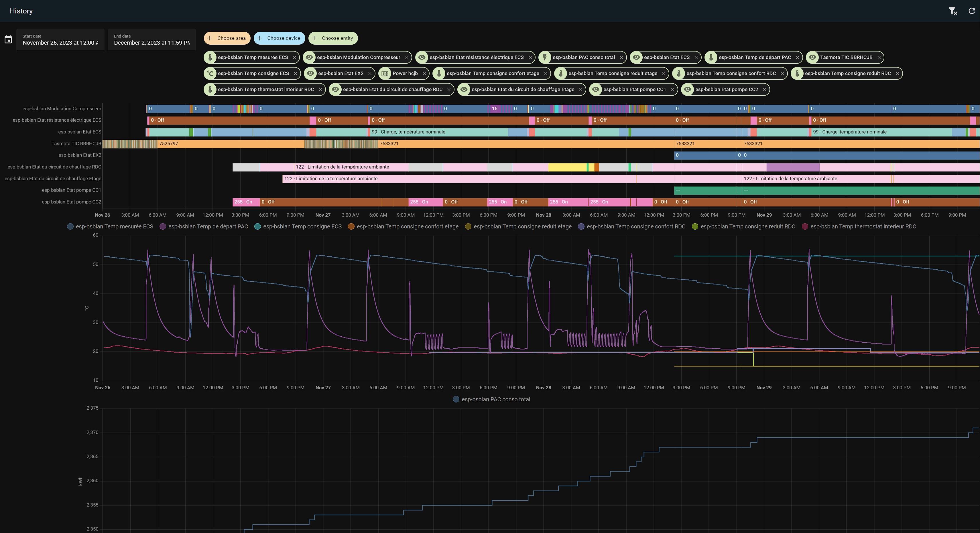The image size is (980, 533).
Task: Click Tasmota TIC segment labeled 7525797
Action: pos(231,144)
